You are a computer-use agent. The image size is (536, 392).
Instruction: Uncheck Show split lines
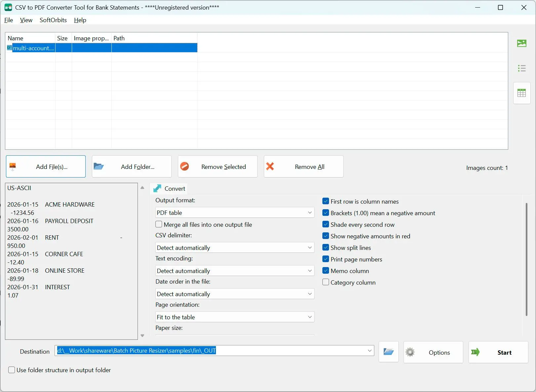point(326,248)
